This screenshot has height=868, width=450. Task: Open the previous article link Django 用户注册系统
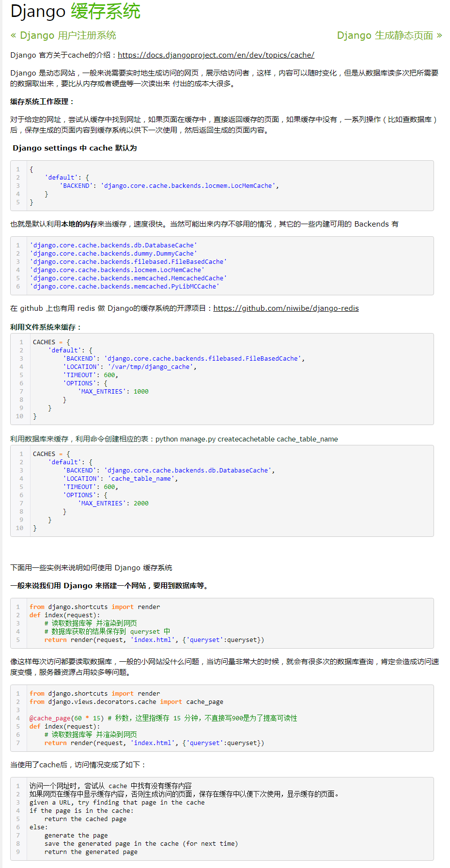click(68, 35)
